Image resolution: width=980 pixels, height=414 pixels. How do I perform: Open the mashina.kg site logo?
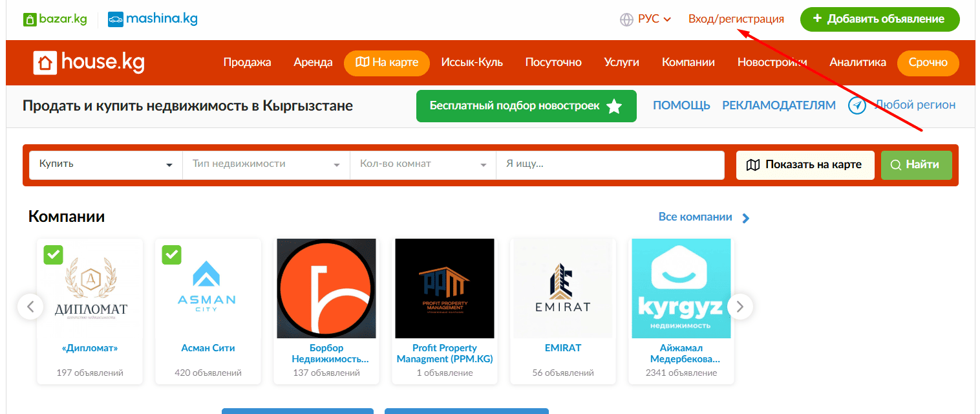point(153,19)
